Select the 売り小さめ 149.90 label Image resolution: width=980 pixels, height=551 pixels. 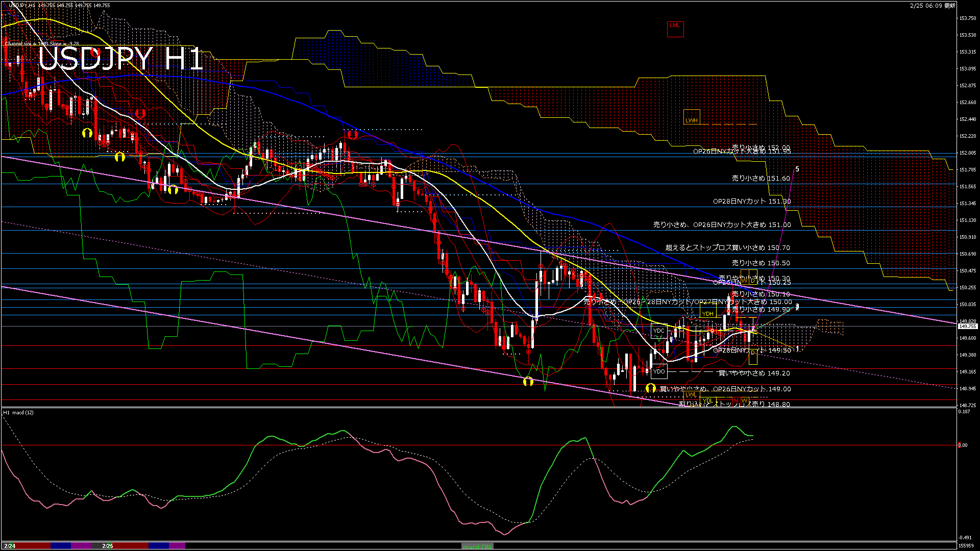pos(761,309)
